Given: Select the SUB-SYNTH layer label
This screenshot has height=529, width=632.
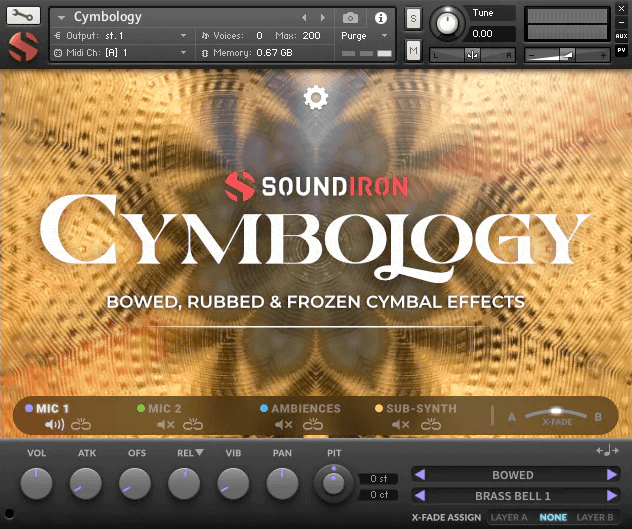Looking at the screenshot, I should [x=422, y=408].
